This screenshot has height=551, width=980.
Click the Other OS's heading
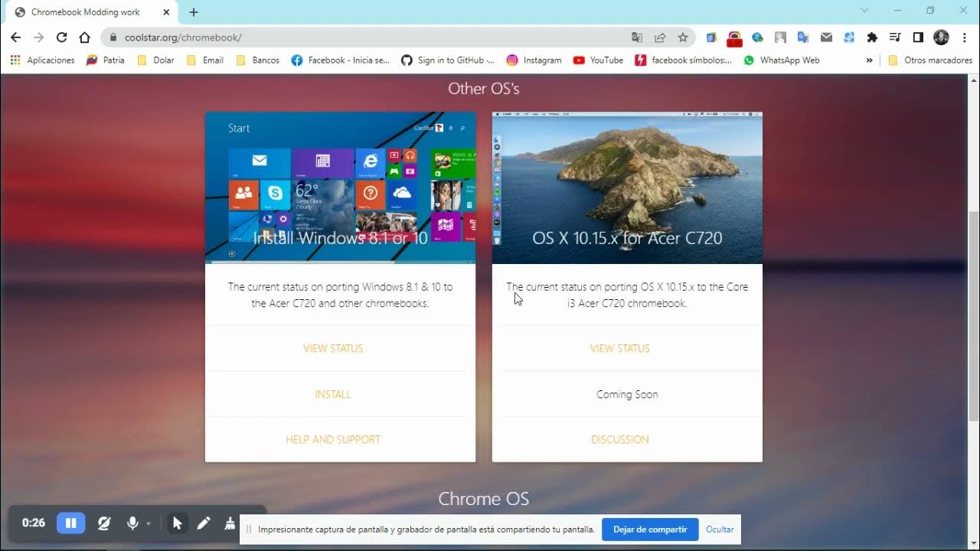click(484, 89)
